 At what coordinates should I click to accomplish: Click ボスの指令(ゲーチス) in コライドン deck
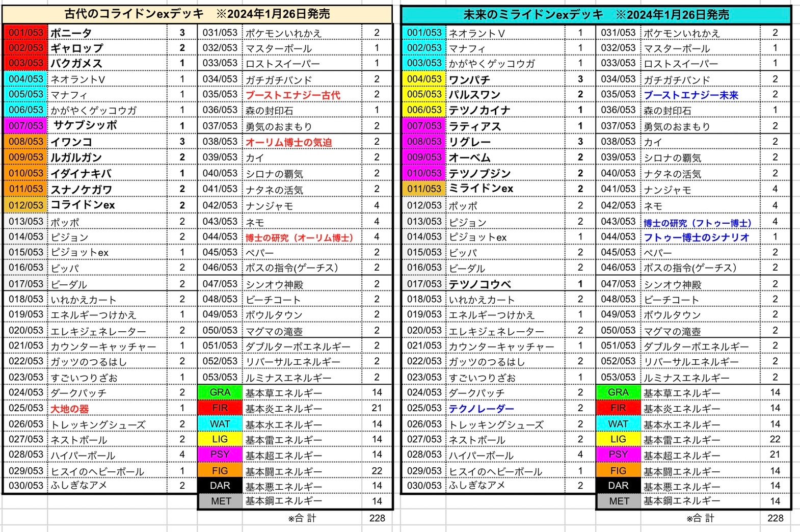(302, 268)
